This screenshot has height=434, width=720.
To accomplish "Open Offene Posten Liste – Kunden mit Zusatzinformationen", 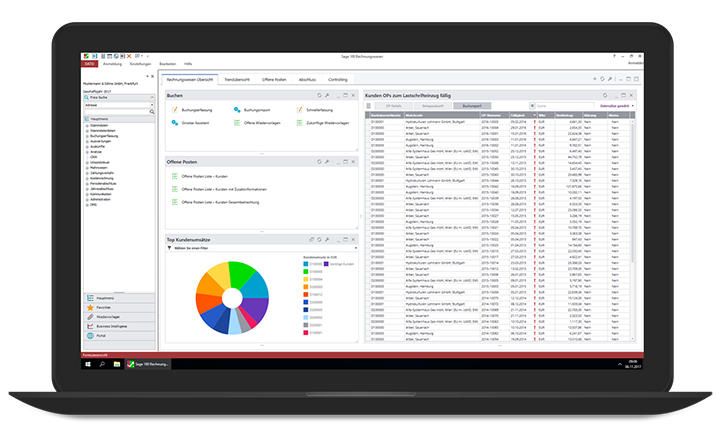I will pos(219,189).
